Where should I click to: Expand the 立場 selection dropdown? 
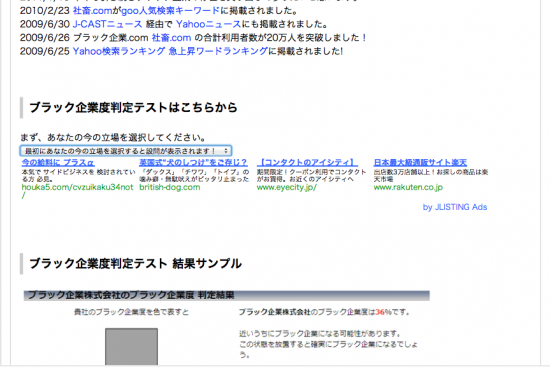coord(126,151)
